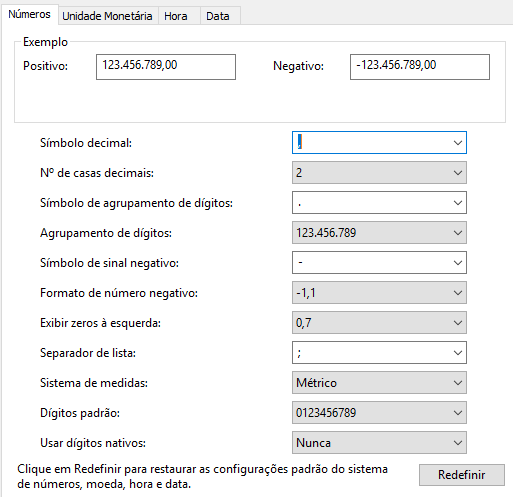
Task: Click the 'Clique em Redefinir' instruction text
Action: (202, 476)
